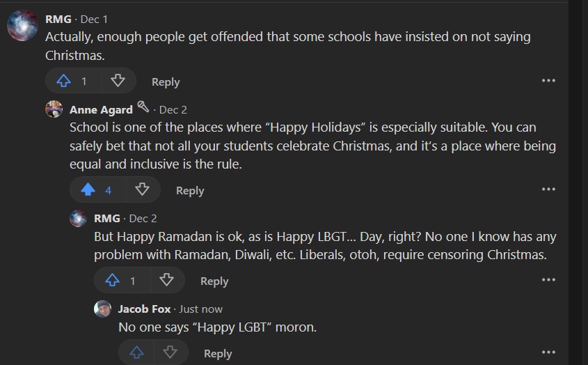
Task: Reply to RMG's Happy Ramadan comment
Action: [214, 281]
